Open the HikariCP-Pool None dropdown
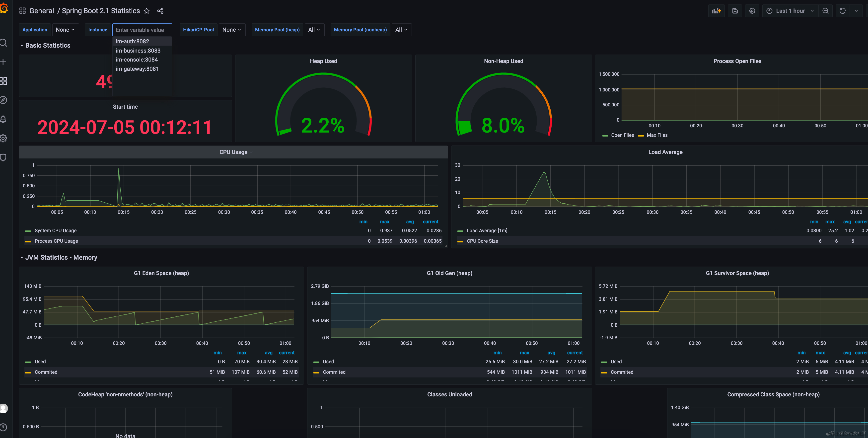 [232, 30]
